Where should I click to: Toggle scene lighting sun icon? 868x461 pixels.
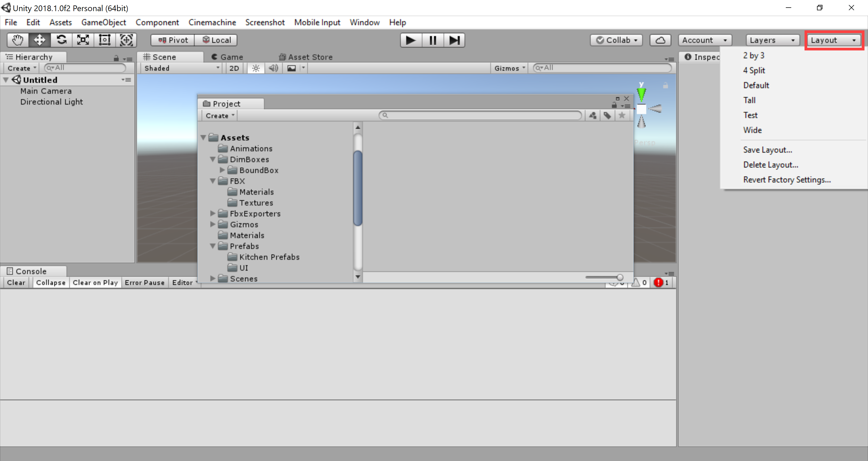click(x=256, y=68)
